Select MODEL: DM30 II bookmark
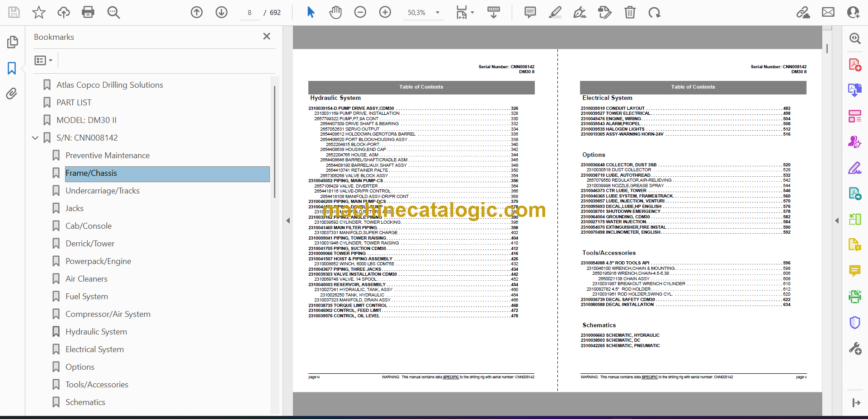868x419 pixels. point(86,120)
